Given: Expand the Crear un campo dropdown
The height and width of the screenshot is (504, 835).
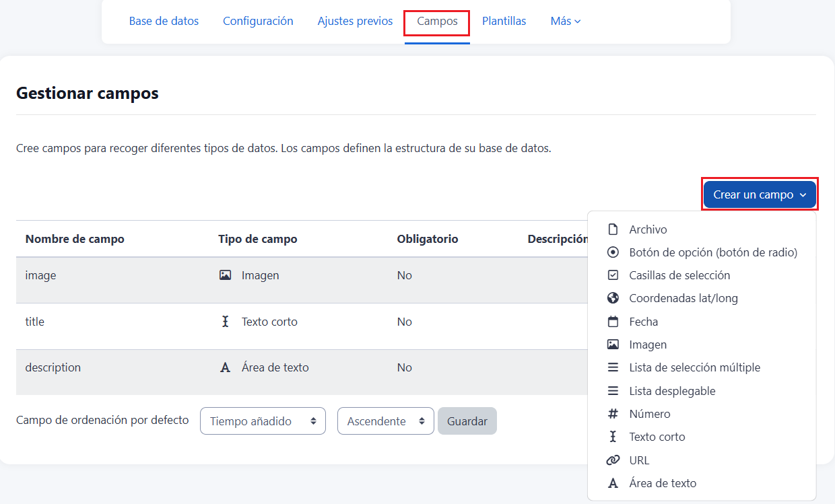Looking at the screenshot, I should coord(759,194).
